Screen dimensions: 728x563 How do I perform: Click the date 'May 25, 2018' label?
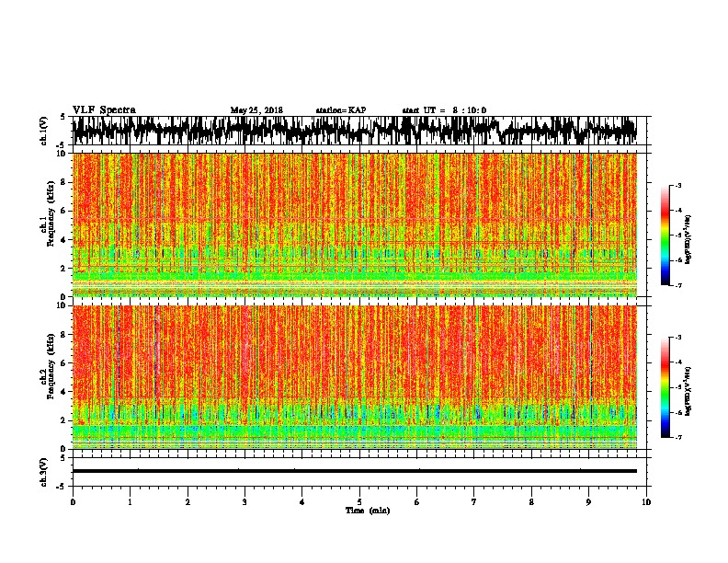coord(256,110)
